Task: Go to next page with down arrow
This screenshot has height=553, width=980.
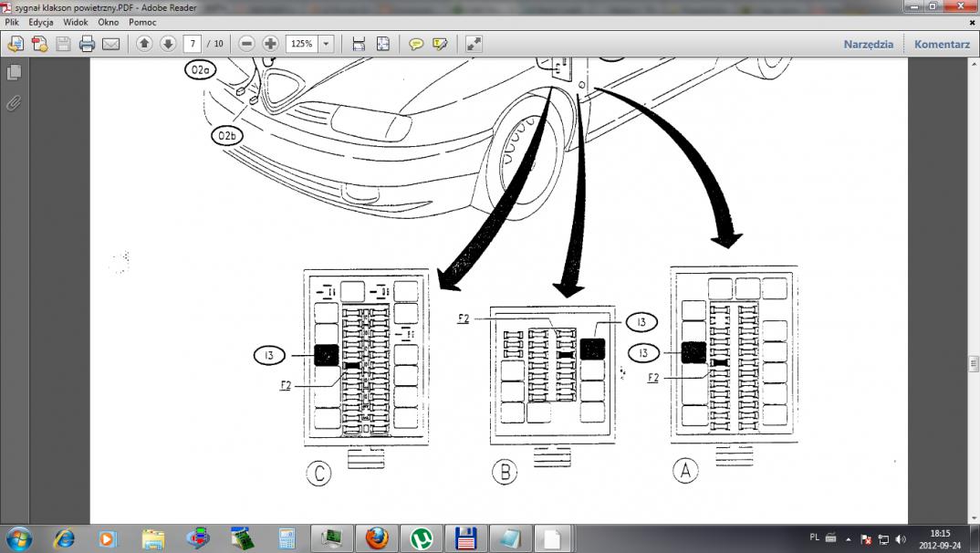Action: pyautogui.click(x=168, y=44)
